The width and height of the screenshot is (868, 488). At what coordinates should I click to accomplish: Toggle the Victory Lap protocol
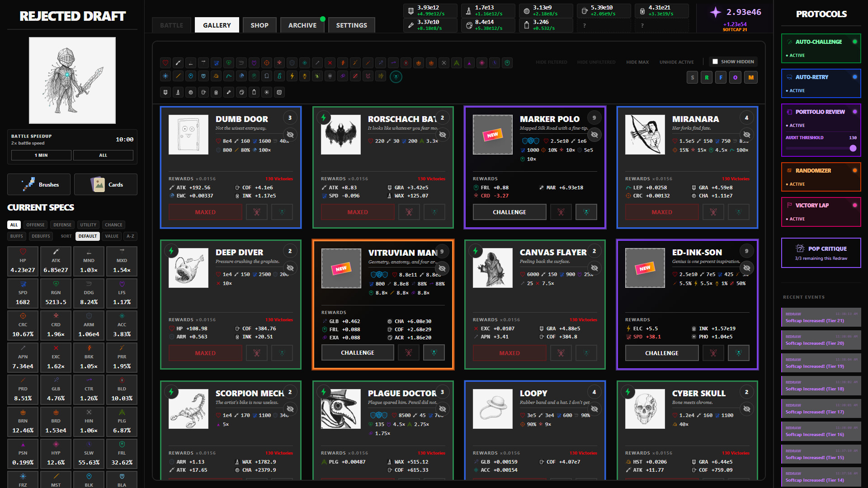pyautogui.click(x=821, y=211)
